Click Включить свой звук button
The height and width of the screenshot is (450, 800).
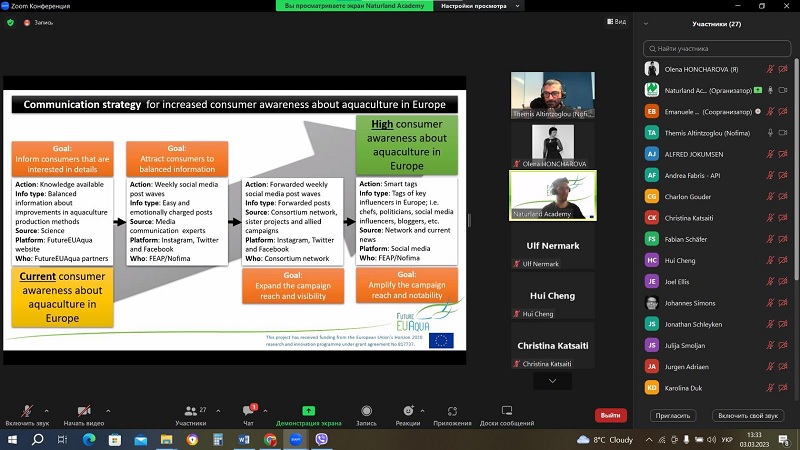point(747,415)
